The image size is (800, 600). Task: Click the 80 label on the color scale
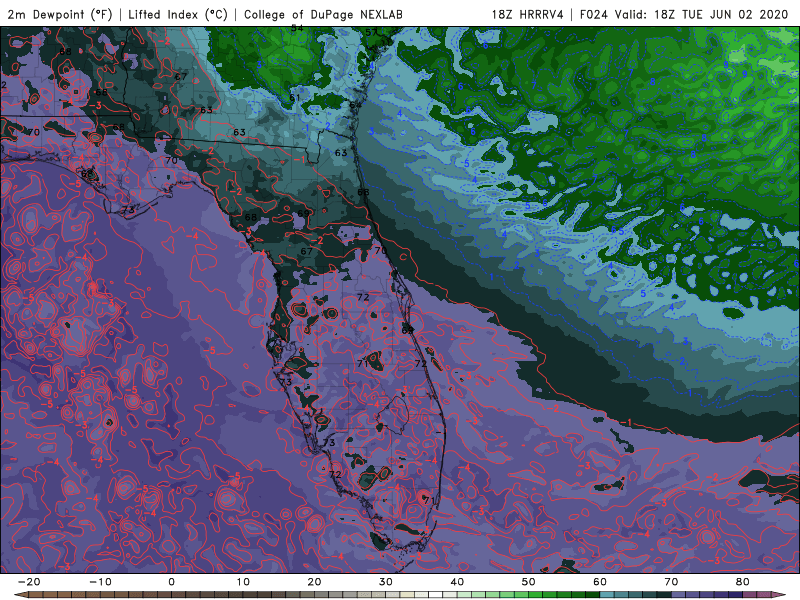[x=743, y=582]
